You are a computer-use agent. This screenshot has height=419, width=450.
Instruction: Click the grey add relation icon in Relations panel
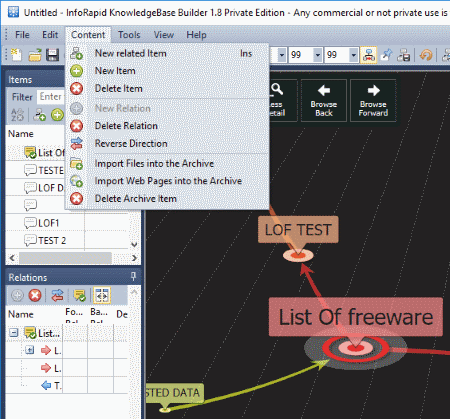[x=17, y=295]
